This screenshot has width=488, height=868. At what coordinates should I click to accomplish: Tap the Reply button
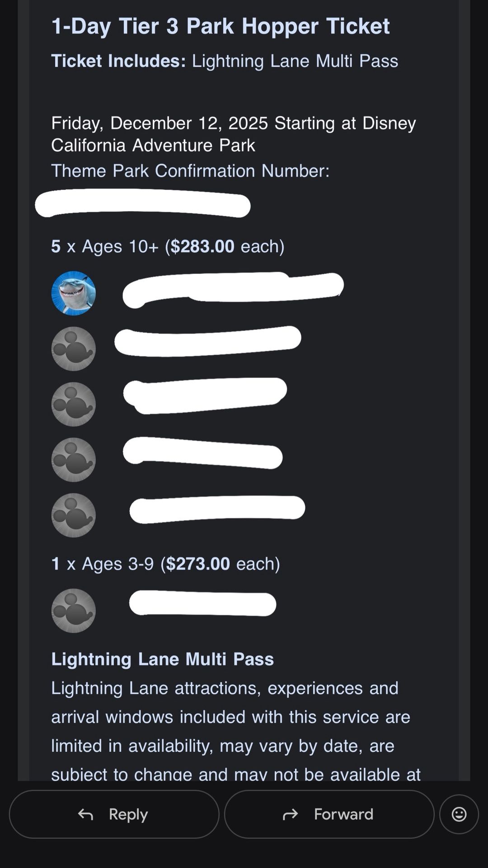[x=114, y=814]
